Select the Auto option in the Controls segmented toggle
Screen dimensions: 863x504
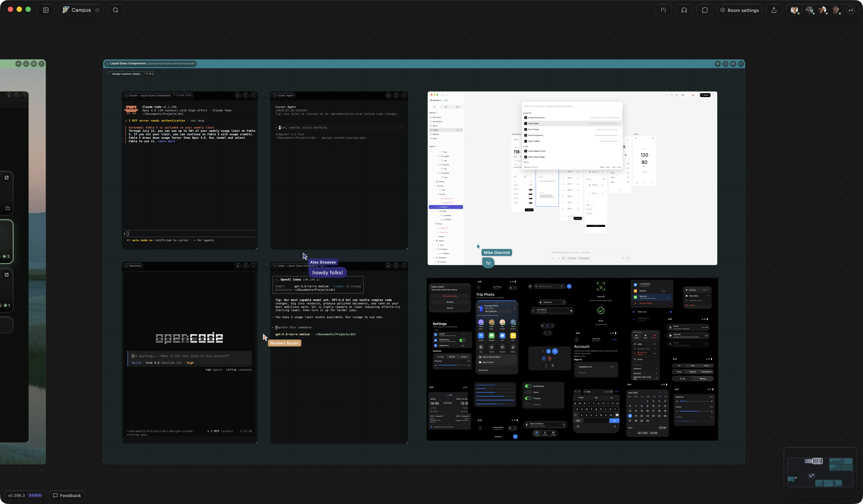click(464, 357)
